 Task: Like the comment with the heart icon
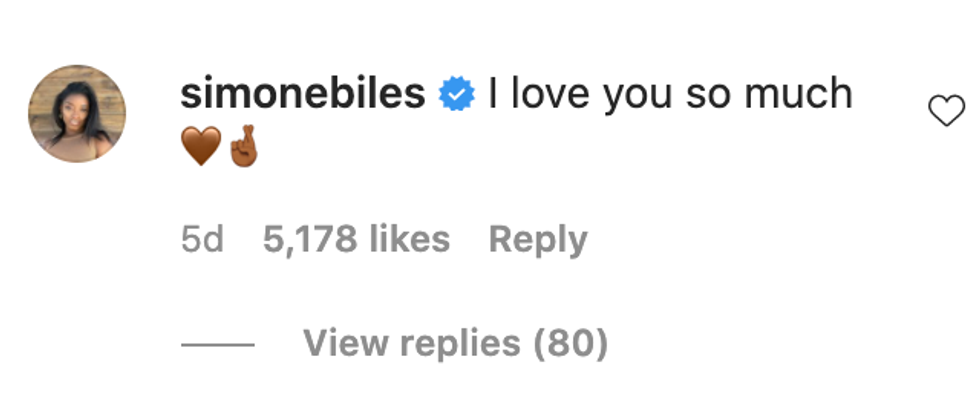[946, 112]
